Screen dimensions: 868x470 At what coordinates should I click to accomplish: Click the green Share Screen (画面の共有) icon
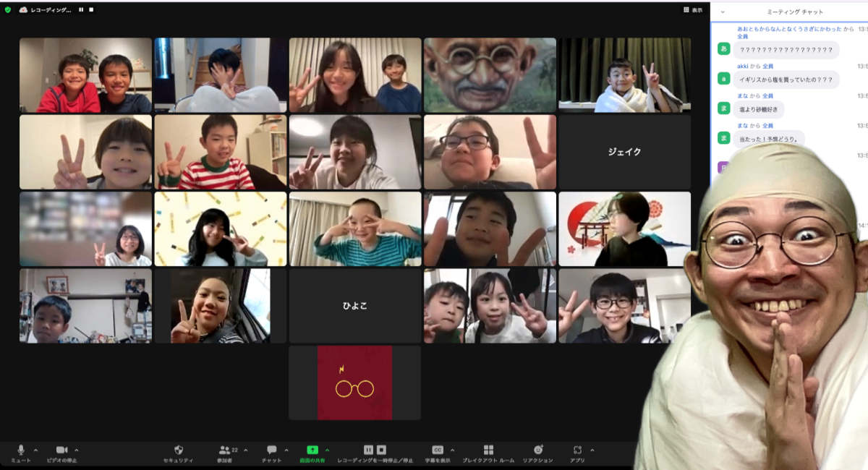coord(312,450)
